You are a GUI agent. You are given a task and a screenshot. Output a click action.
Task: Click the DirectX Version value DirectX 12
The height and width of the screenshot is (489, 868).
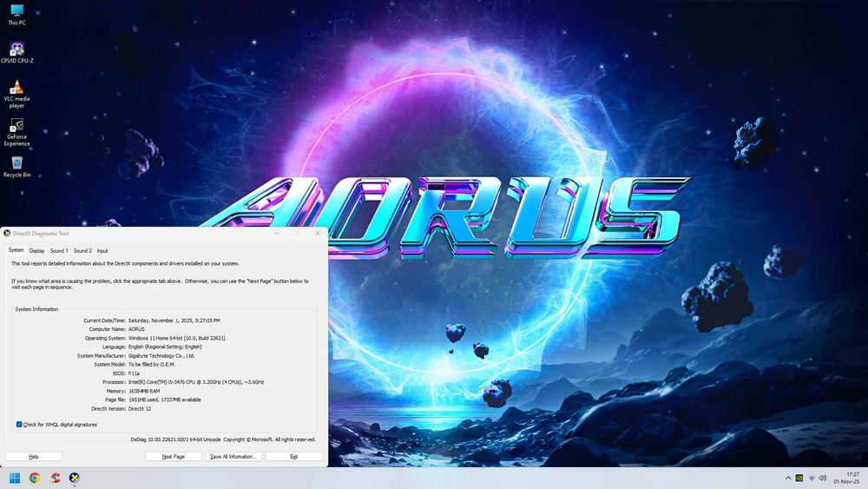coord(140,409)
